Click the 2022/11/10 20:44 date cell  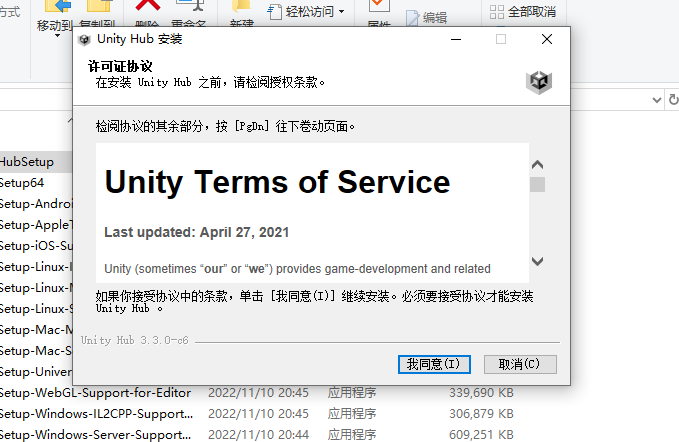[x=259, y=434]
